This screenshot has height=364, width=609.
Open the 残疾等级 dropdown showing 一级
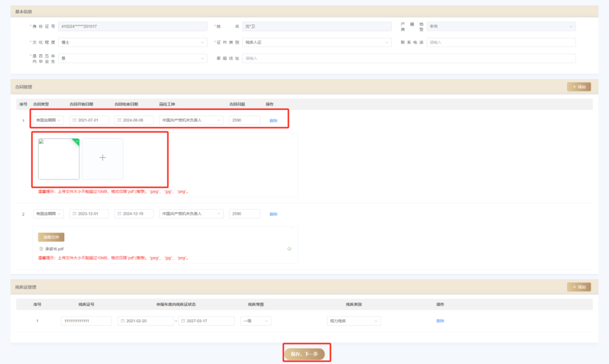(x=255, y=321)
